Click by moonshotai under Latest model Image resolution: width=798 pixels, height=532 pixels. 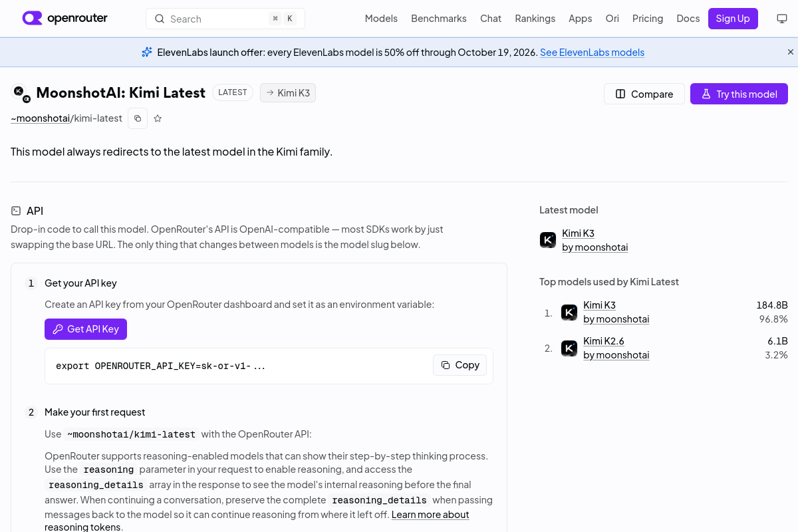tap(595, 247)
